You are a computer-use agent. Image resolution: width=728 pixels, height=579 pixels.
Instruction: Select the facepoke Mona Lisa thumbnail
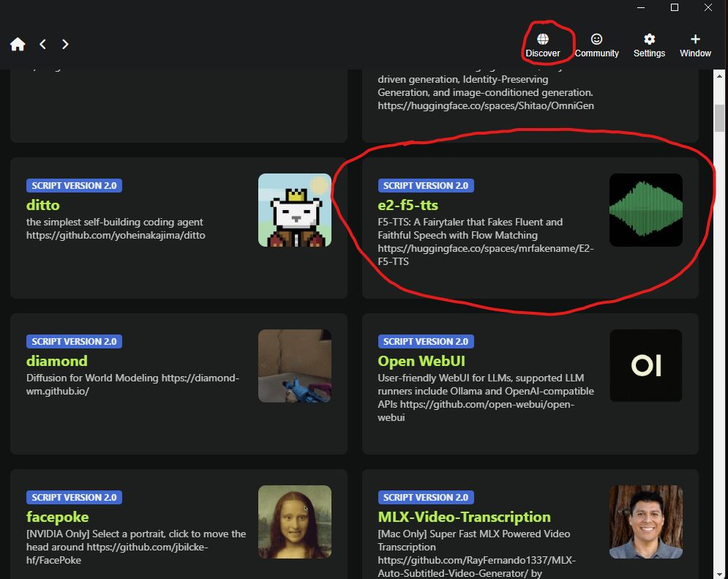[295, 522]
